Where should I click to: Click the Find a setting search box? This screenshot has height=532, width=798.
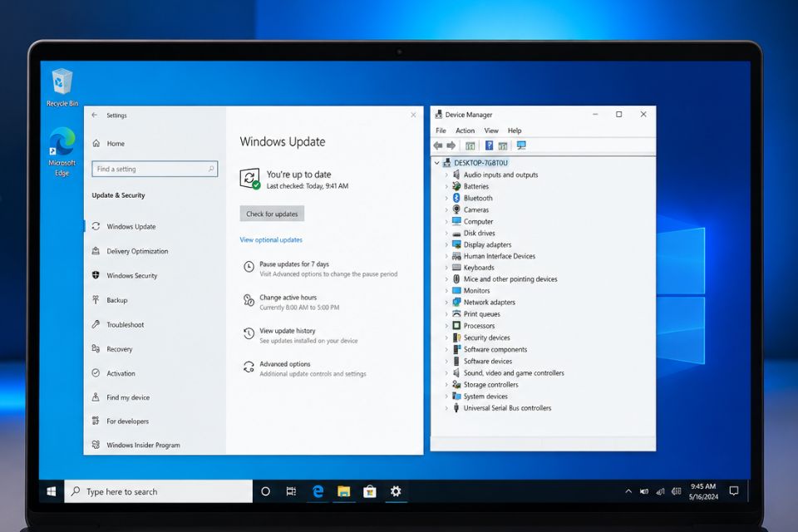(155, 169)
